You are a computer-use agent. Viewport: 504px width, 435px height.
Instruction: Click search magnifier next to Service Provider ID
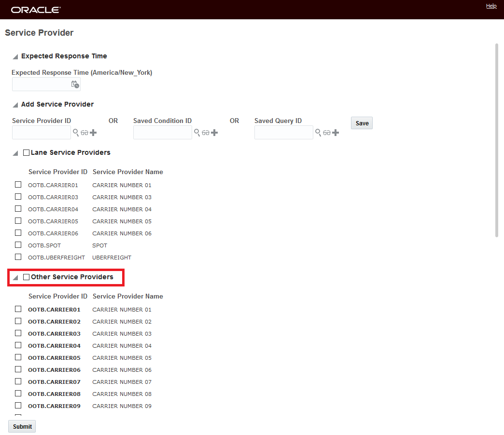[76, 132]
